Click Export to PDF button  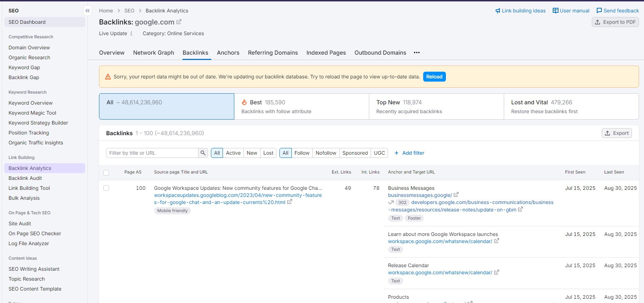pyautogui.click(x=615, y=22)
